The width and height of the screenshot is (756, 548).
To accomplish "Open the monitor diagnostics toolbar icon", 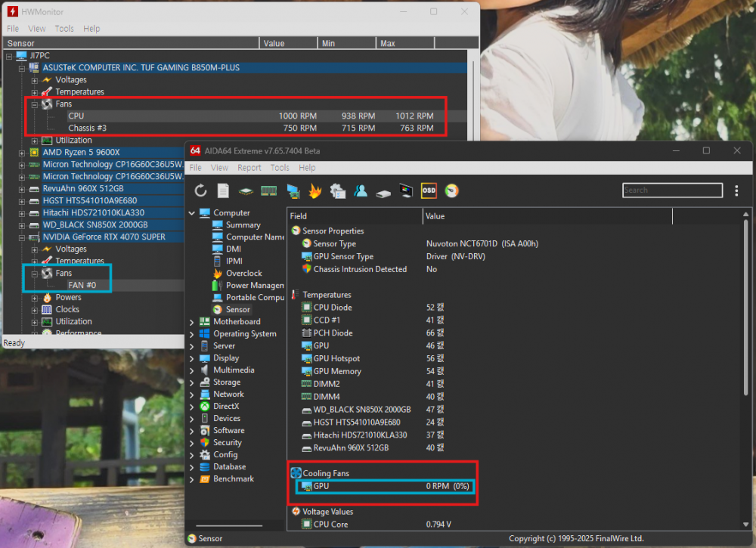I will click(406, 190).
